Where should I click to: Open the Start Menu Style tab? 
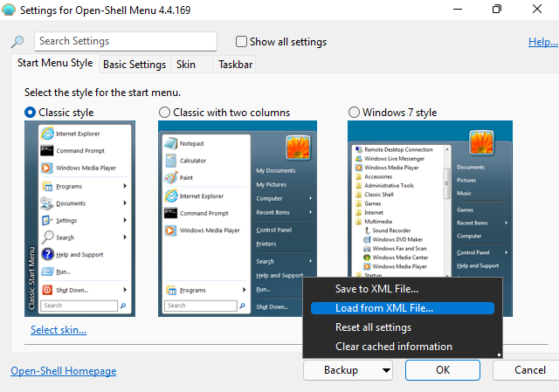[55, 63]
